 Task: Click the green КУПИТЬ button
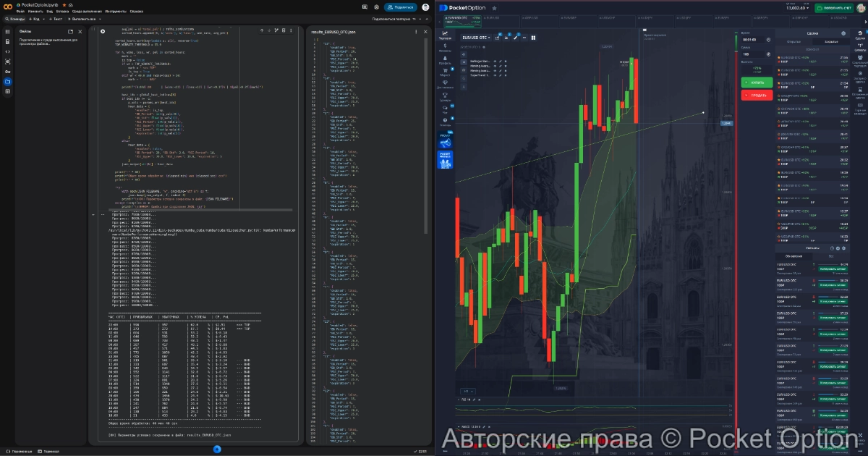756,83
